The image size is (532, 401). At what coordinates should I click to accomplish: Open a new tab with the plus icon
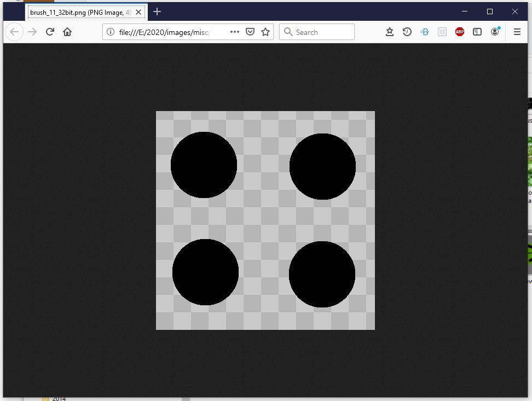coord(157,11)
